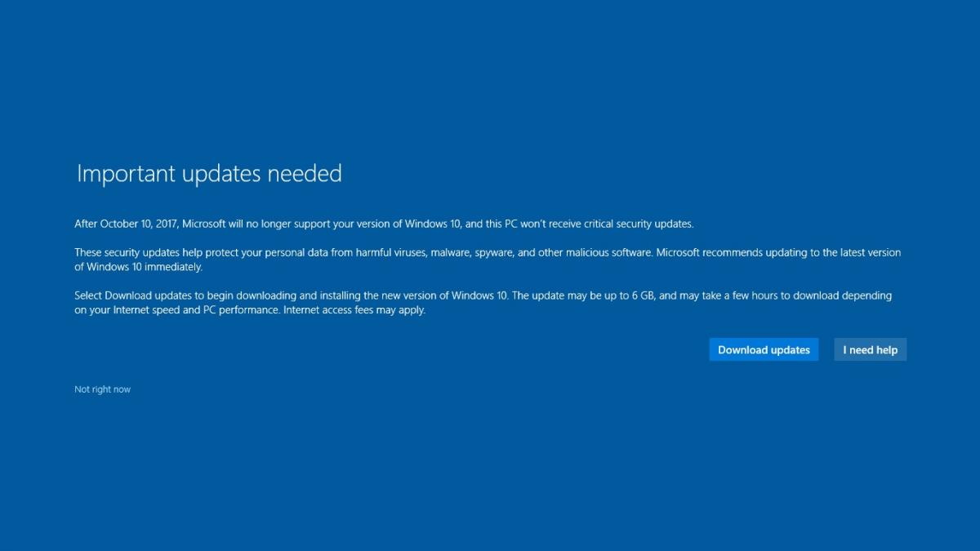Click the paragraph starting 'After October 10, 2017'
The height and width of the screenshot is (551, 980).
[x=384, y=224]
